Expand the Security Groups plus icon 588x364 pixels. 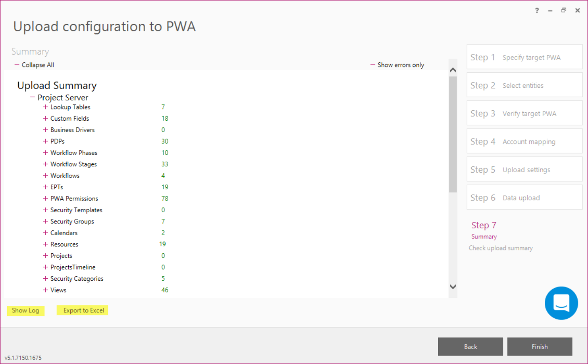click(x=45, y=221)
